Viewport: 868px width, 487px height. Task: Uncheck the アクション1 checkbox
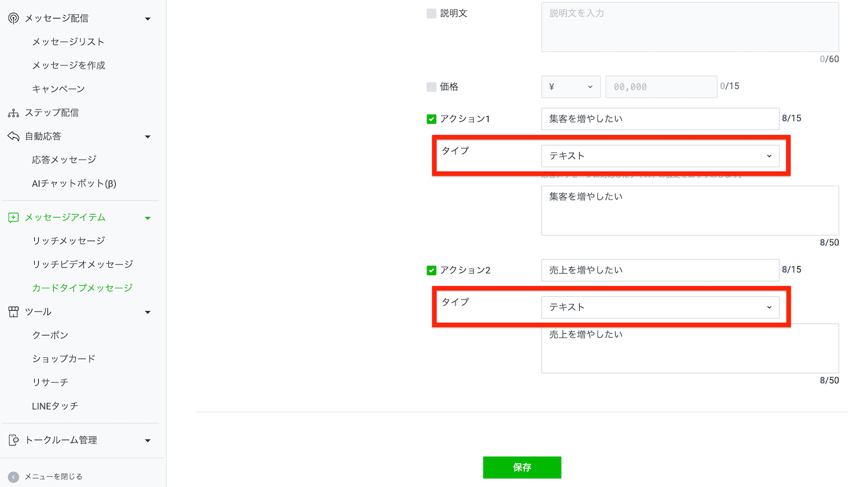(x=431, y=119)
